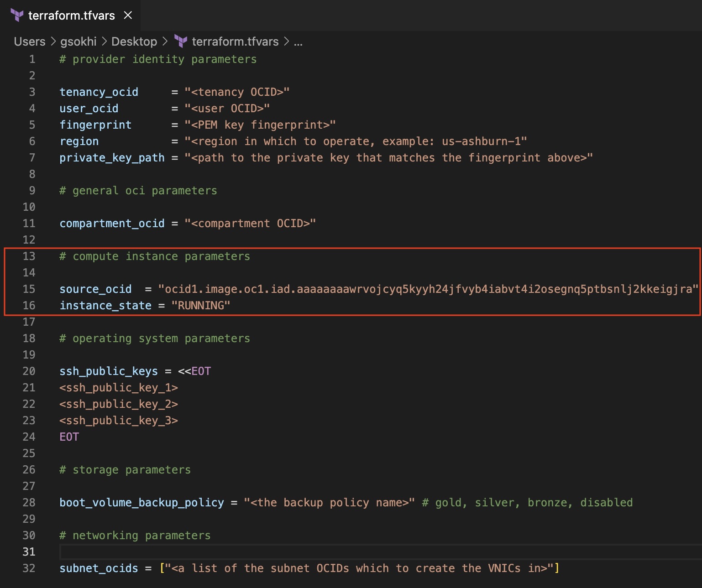The image size is (702, 588).
Task: Click the comment # networking parameters
Action: 135,535
